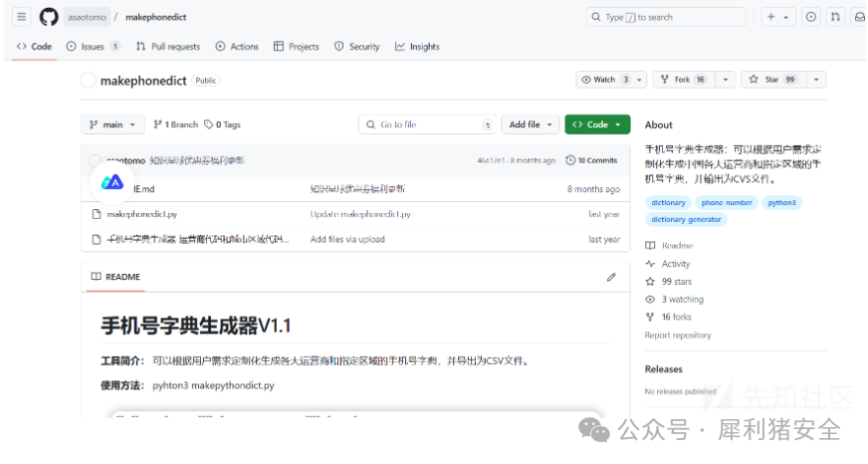Open the latest commit hash link
The height and width of the screenshot is (464, 868).
(491, 160)
